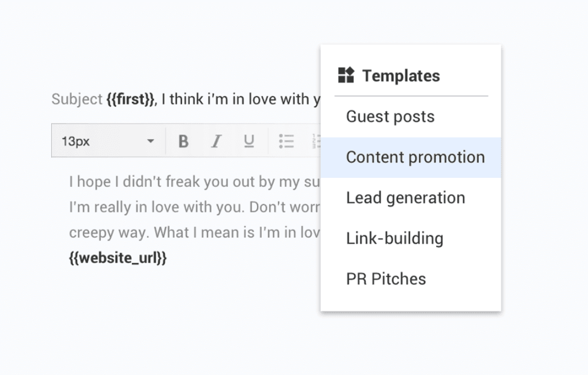
Task: Open the Lead generation templates
Action: point(405,198)
